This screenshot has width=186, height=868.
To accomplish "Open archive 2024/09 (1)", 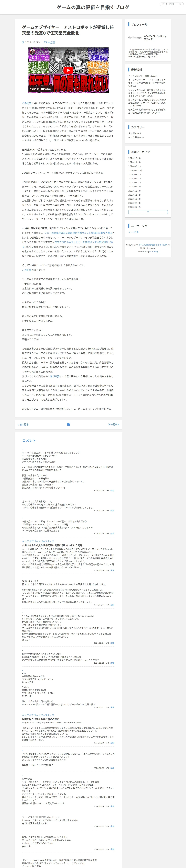I will pos(134,166).
